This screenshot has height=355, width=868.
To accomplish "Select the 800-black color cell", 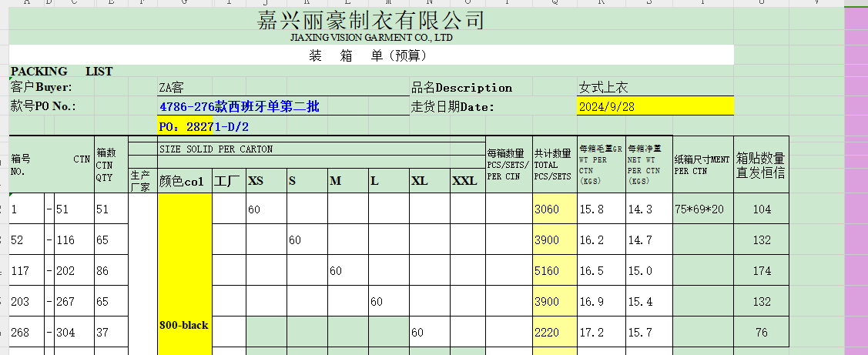I will pos(184,325).
